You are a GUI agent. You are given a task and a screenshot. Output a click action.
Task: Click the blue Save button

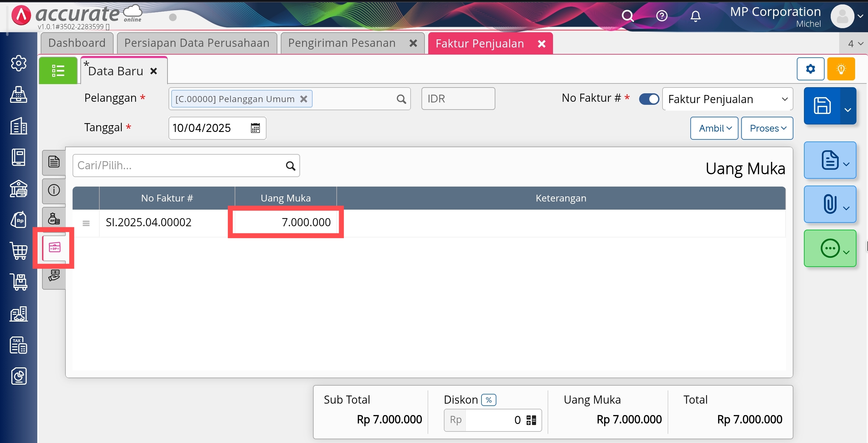click(x=822, y=106)
